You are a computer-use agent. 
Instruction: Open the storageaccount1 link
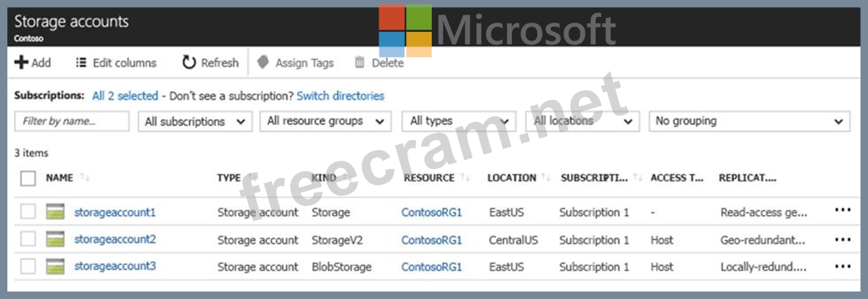pos(115,213)
